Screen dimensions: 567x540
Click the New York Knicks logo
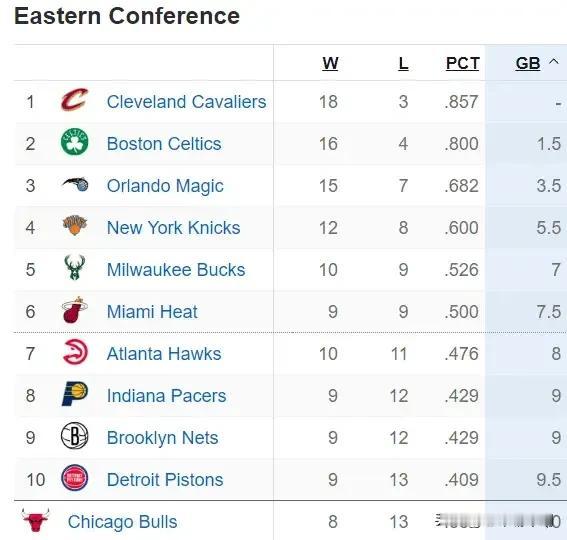point(75,225)
